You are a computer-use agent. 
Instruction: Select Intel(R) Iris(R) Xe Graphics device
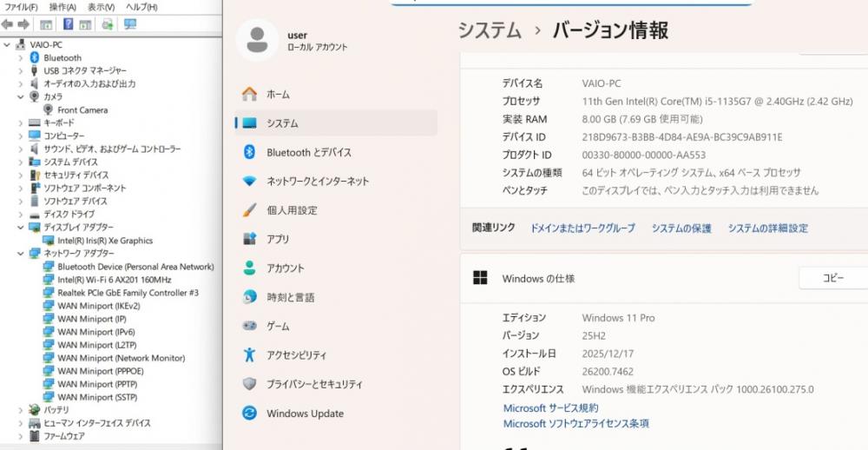click(x=105, y=241)
